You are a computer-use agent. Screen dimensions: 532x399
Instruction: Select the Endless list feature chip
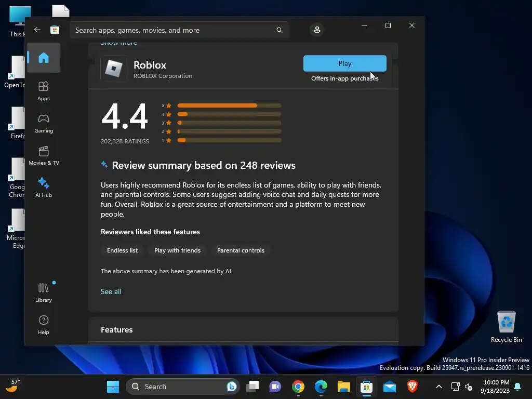tap(122, 250)
